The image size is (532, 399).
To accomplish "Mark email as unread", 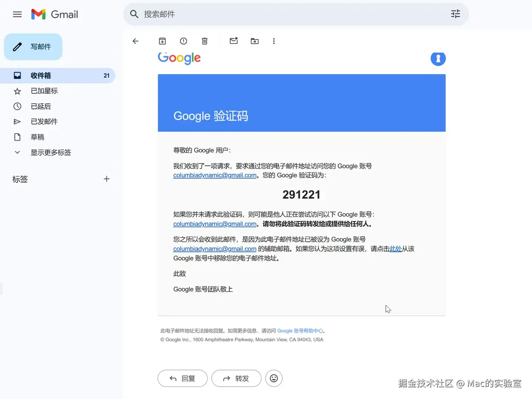I will pyautogui.click(x=233, y=41).
